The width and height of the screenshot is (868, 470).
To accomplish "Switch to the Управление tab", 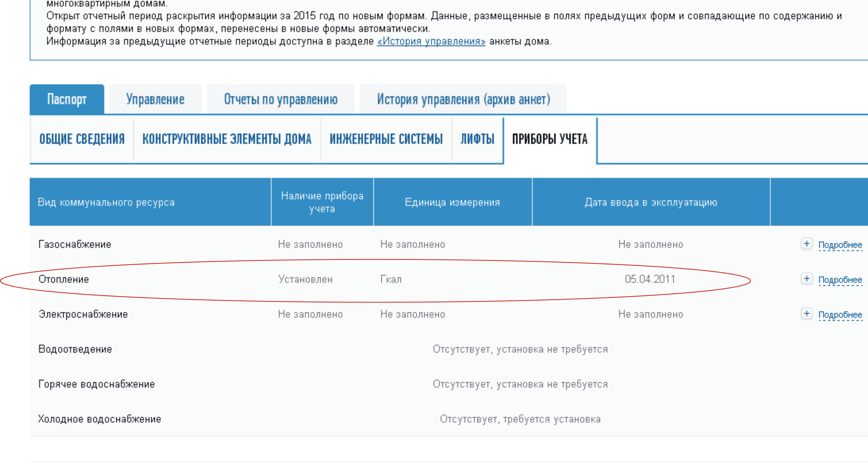I will coord(155,99).
